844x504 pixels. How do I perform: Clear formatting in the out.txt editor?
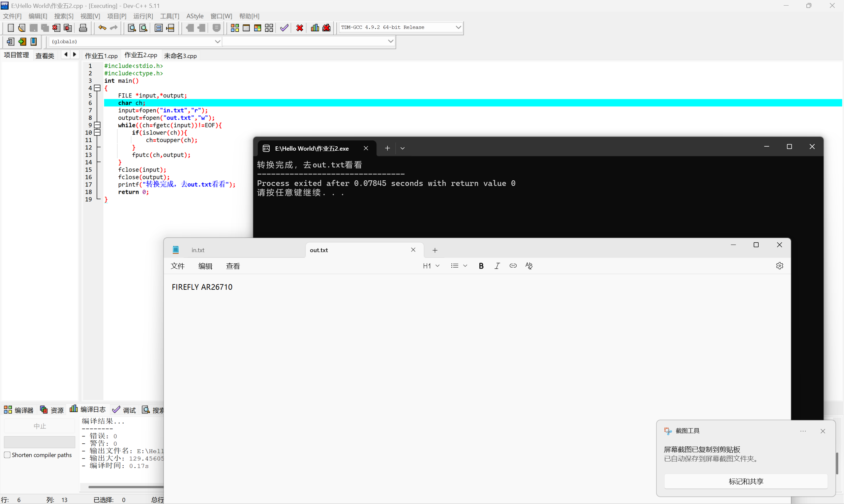[529, 266]
